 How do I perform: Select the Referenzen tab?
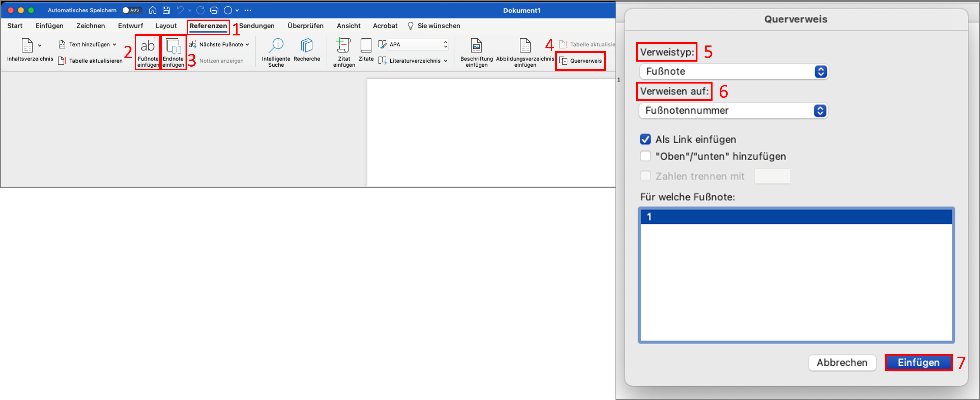point(208,26)
